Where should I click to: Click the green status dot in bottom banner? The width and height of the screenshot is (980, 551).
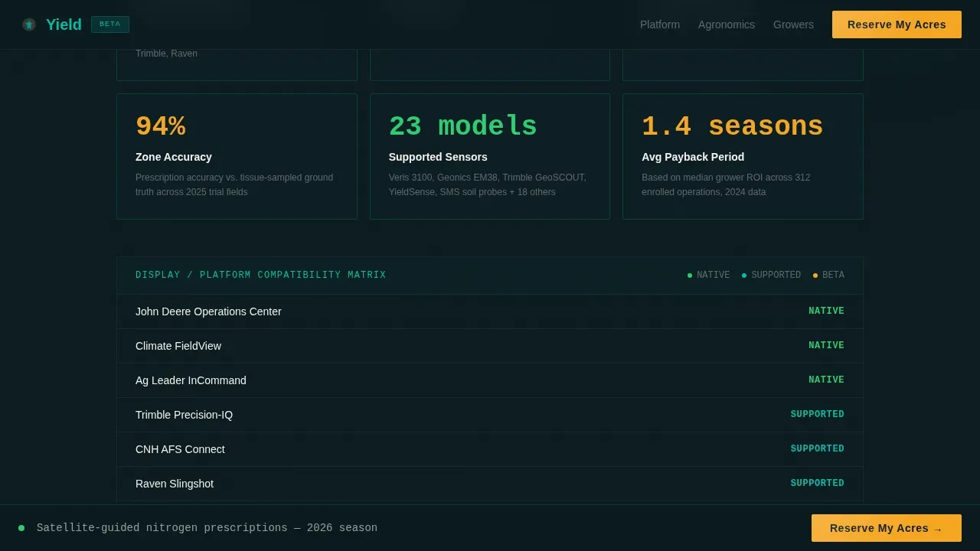pyautogui.click(x=21, y=528)
